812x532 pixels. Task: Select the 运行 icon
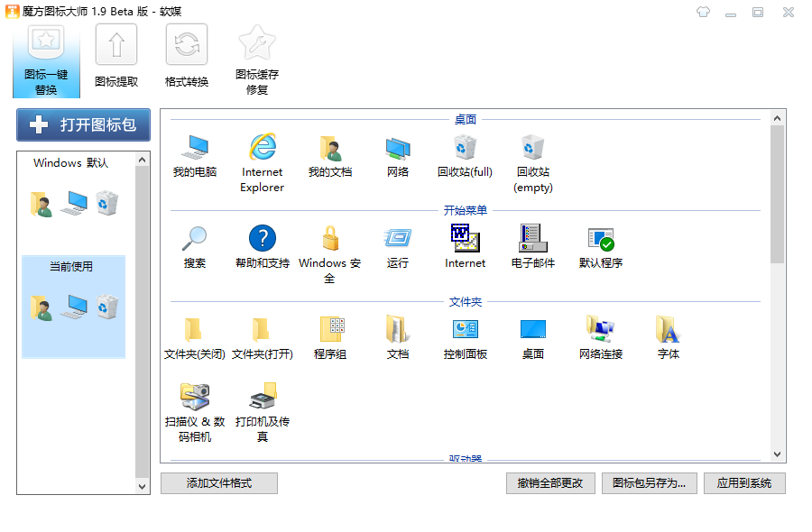tap(397, 236)
